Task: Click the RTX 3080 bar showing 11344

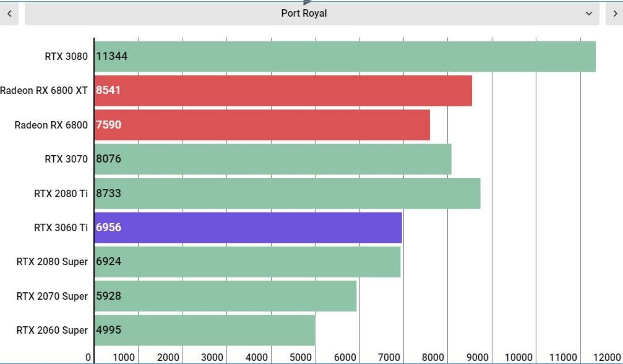Action: click(345, 56)
